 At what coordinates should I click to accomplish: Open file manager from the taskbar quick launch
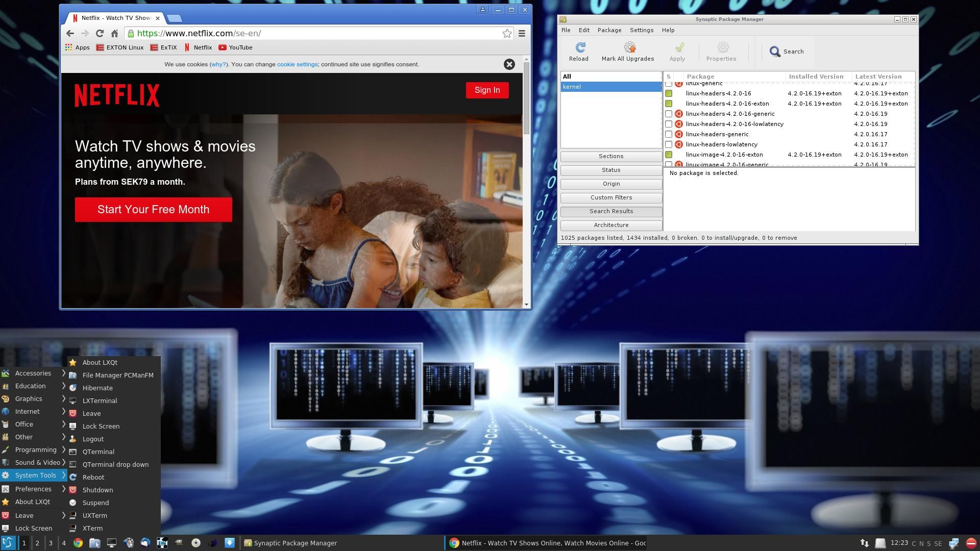click(x=94, y=543)
